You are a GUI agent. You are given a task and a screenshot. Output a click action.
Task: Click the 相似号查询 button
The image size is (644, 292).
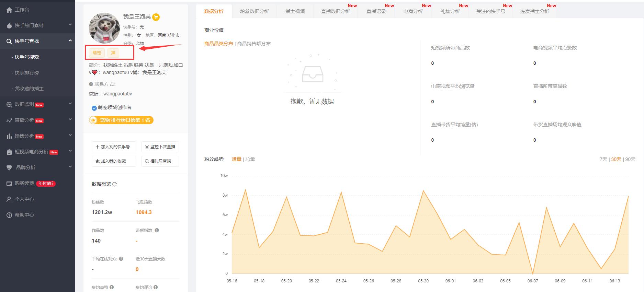pos(160,161)
